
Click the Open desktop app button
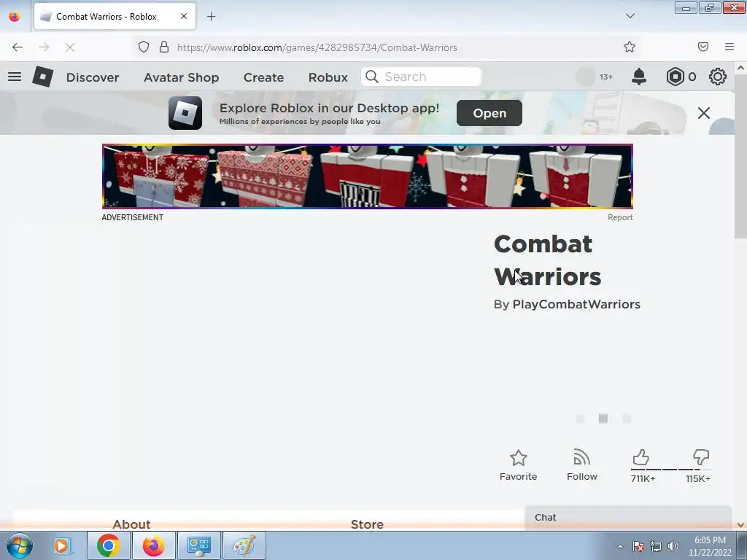489,113
